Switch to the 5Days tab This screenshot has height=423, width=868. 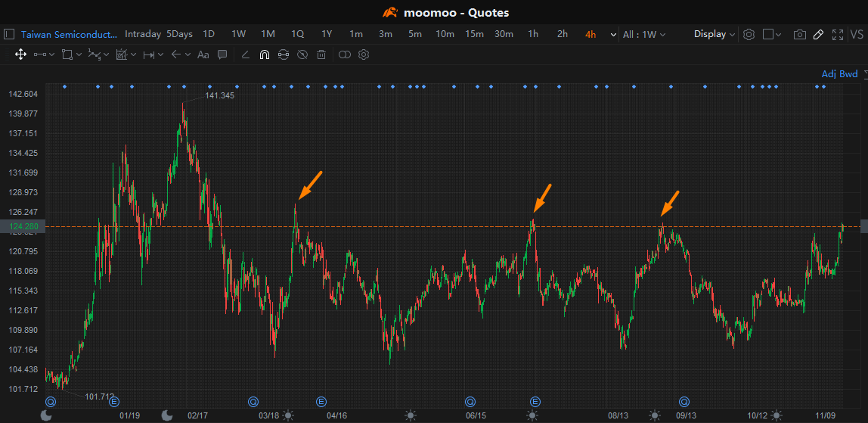click(x=179, y=34)
